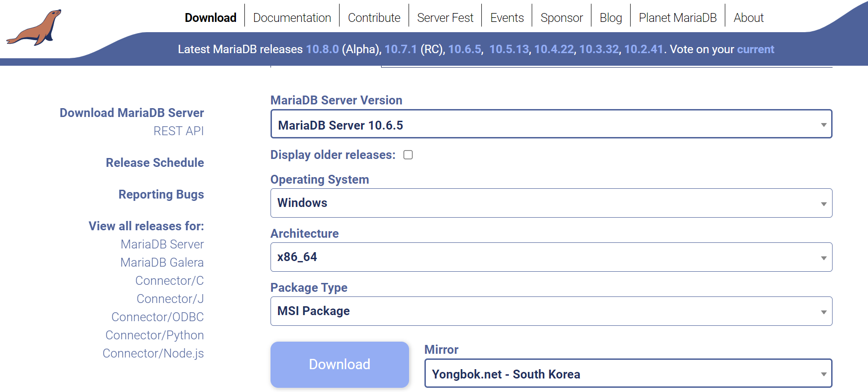Image resolution: width=868 pixels, height=392 pixels.
Task: Open the Events menu item
Action: (x=507, y=18)
